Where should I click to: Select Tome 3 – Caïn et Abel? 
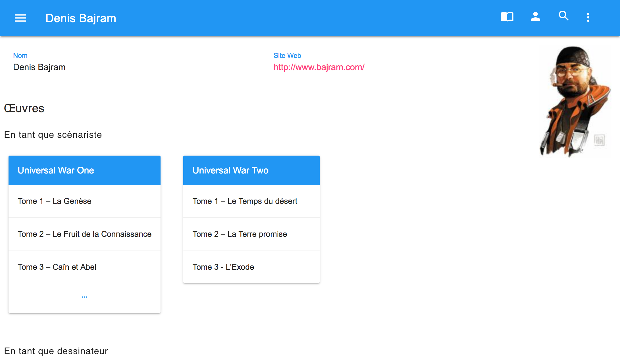tap(84, 267)
